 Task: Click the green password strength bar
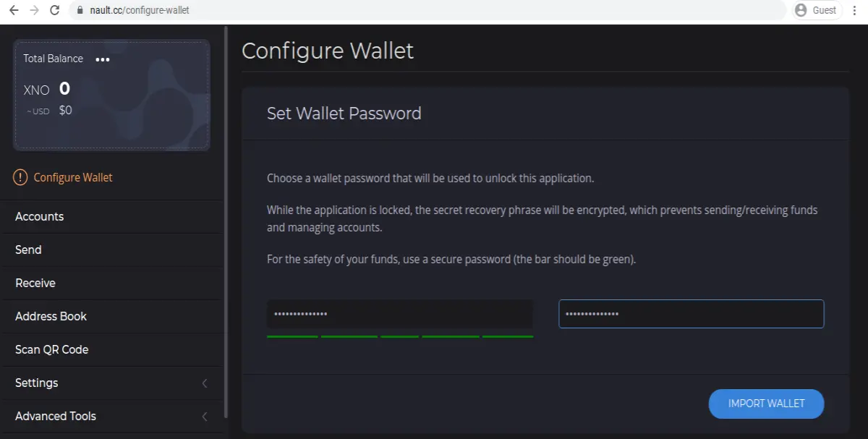[x=400, y=336]
